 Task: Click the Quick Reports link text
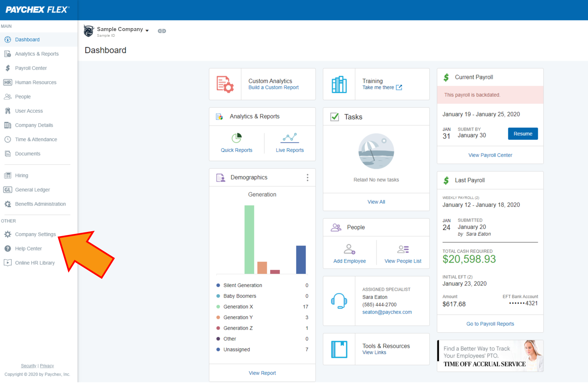[237, 150]
